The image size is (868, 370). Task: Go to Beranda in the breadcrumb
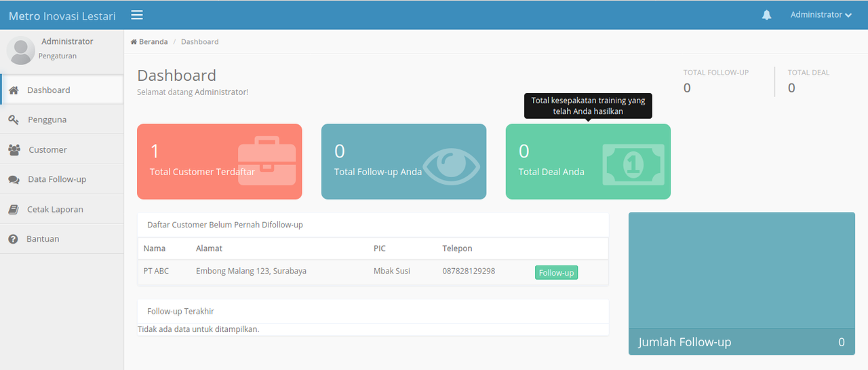click(153, 41)
